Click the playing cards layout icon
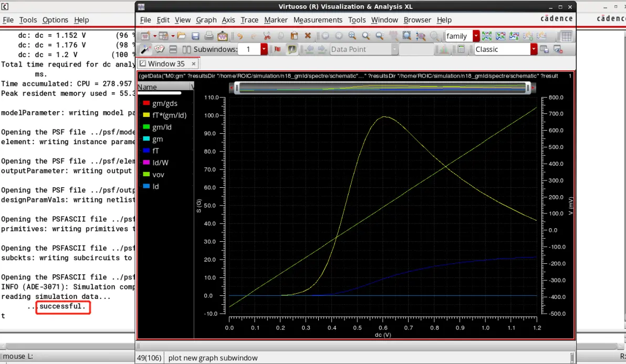Image resolution: width=626 pixels, height=364 pixels. (x=159, y=49)
